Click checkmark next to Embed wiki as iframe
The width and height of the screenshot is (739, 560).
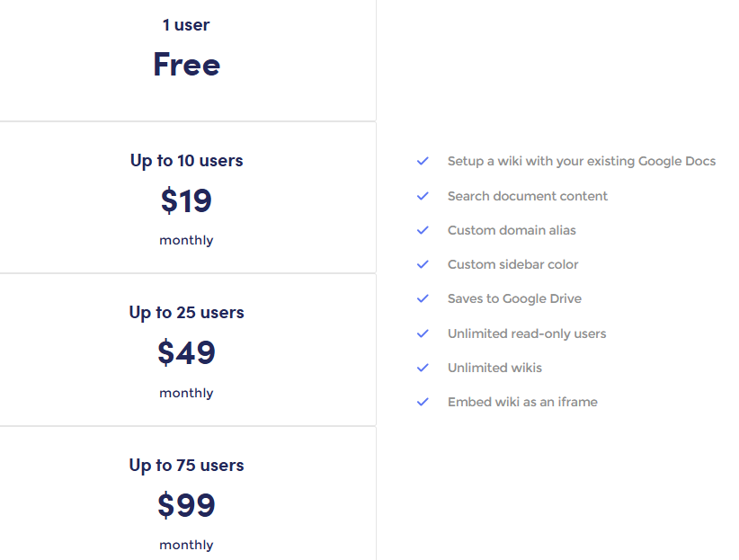point(423,402)
